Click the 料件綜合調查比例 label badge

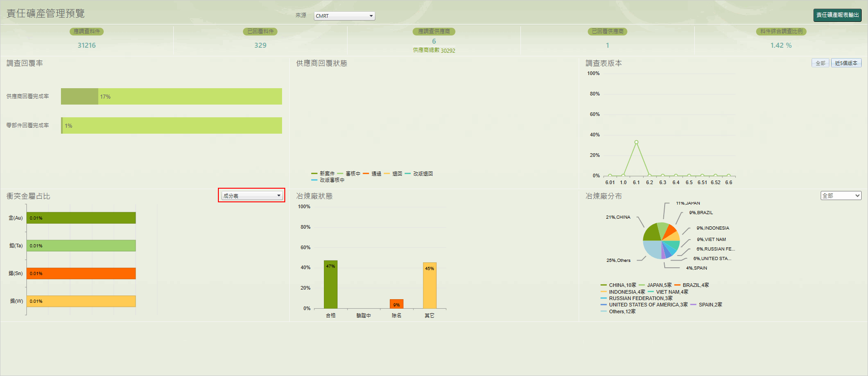(x=781, y=31)
